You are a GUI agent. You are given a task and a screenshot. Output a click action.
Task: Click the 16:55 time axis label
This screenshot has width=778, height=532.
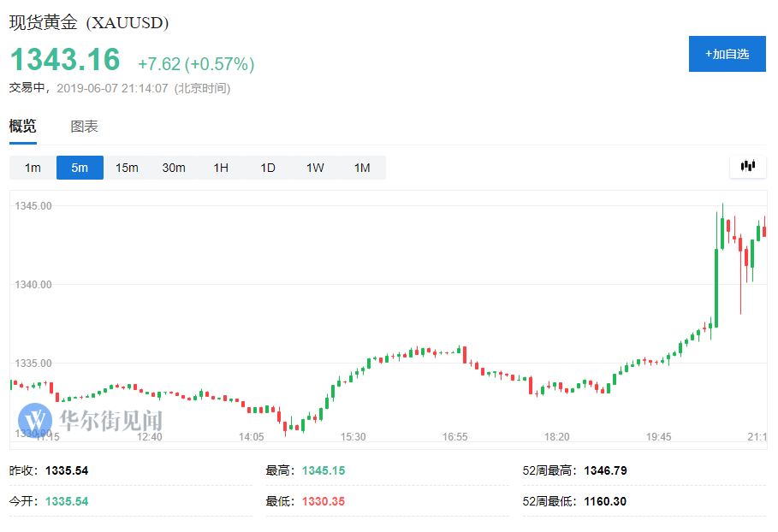point(455,437)
